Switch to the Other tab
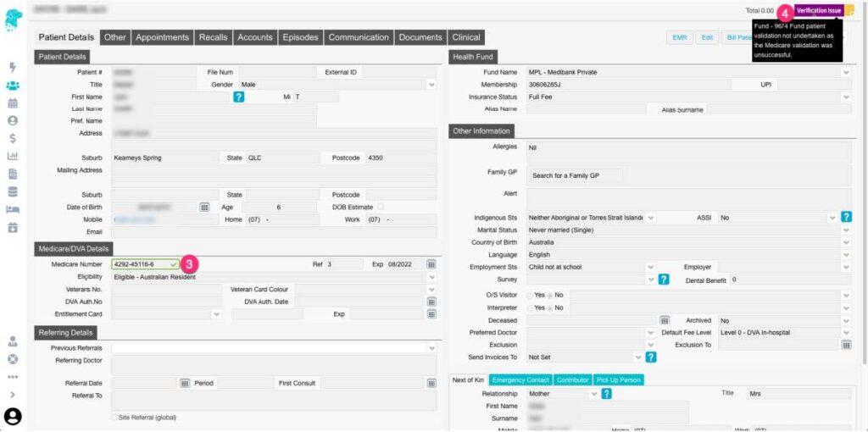Image resolution: width=868 pixels, height=432 pixels. [115, 37]
